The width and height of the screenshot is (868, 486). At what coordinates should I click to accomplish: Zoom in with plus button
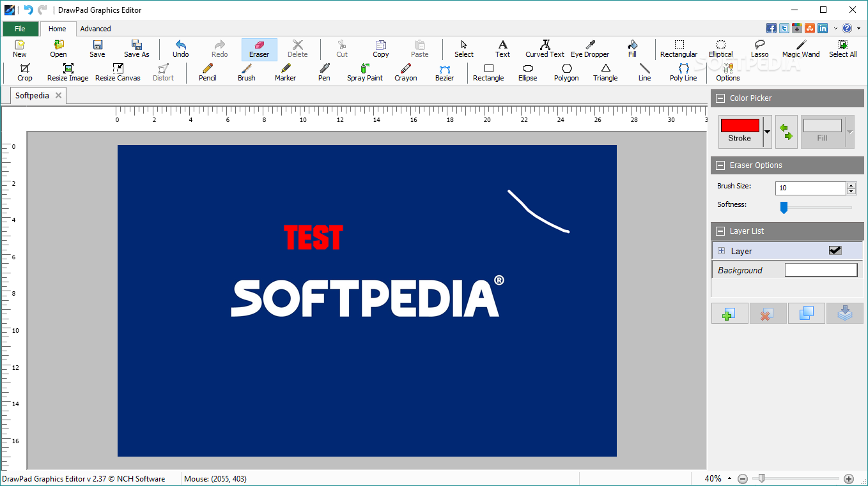click(849, 478)
